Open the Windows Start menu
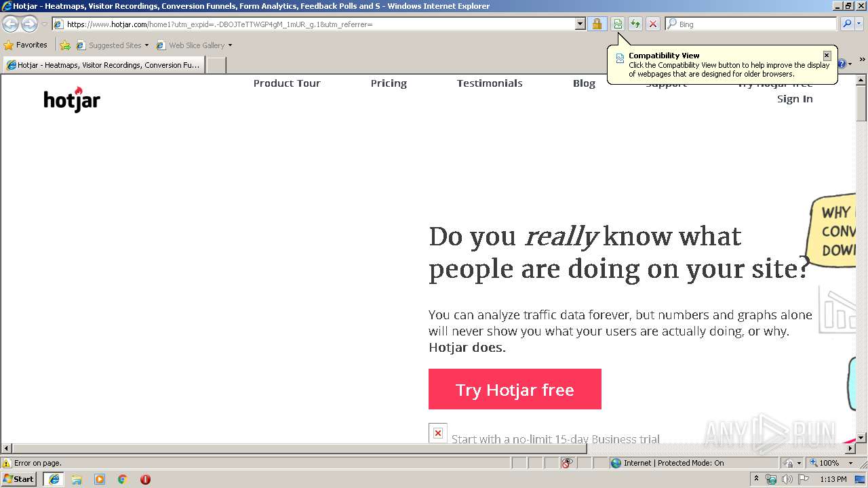 pyautogui.click(x=19, y=479)
